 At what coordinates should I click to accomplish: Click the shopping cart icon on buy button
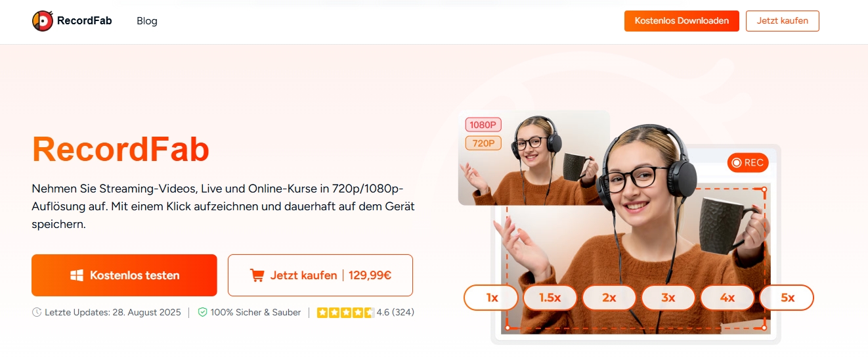coord(257,275)
